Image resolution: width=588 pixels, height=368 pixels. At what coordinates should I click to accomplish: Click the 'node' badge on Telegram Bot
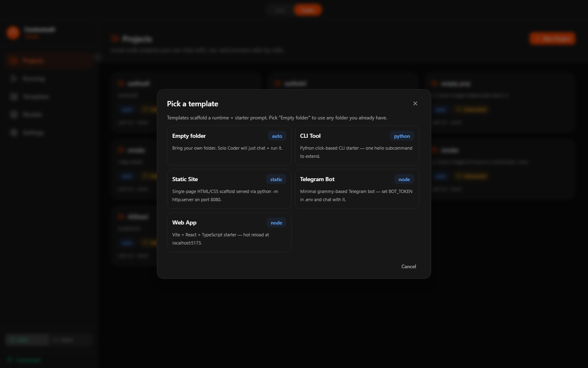pos(404,180)
